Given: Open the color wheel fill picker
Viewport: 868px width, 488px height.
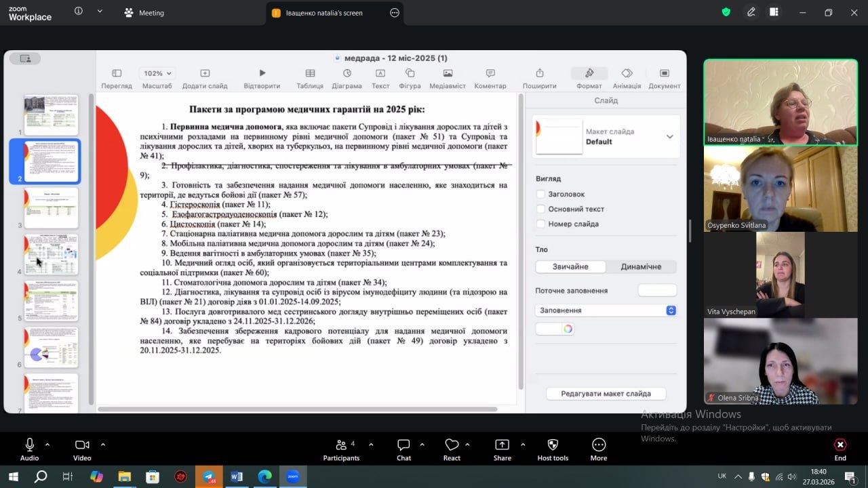Looking at the screenshot, I should coord(568,329).
